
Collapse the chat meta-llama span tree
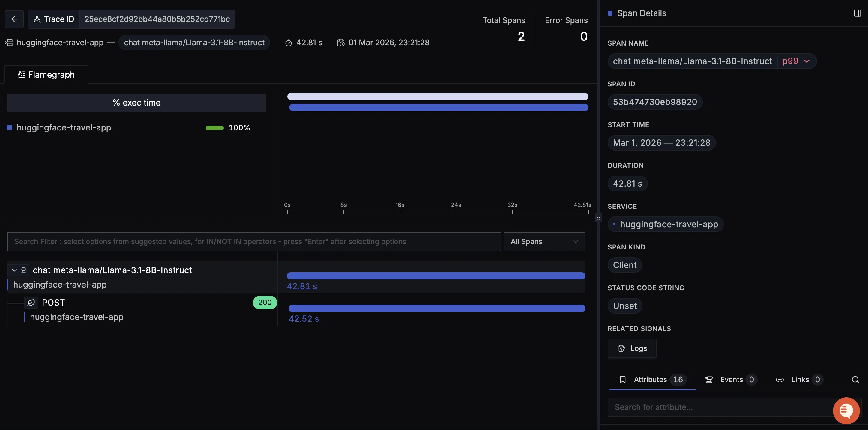pyautogui.click(x=14, y=270)
